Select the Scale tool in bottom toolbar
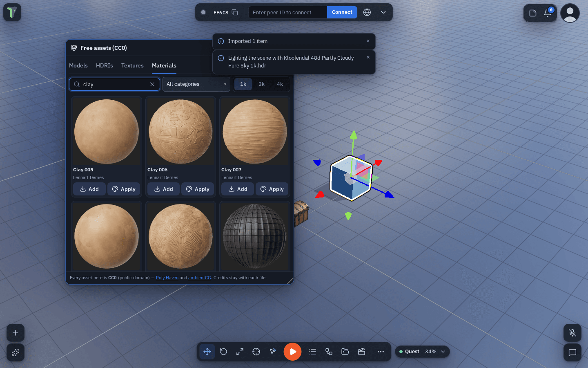The image size is (588, 368). [x=240, y=352]
